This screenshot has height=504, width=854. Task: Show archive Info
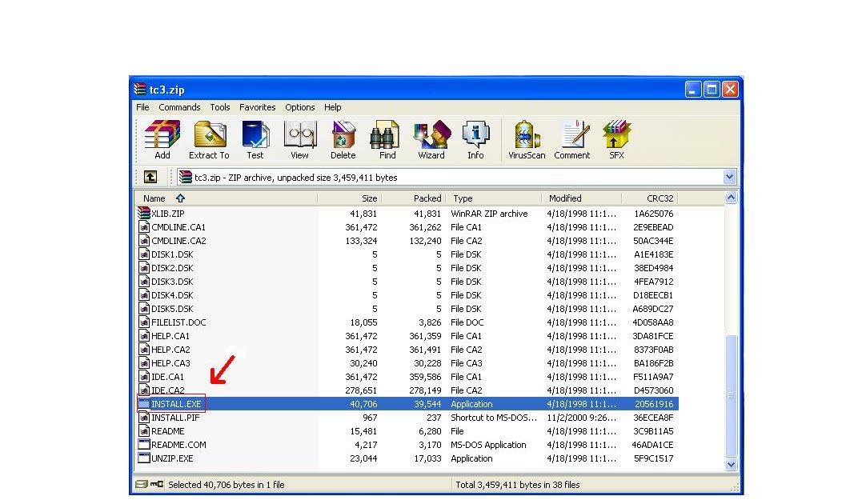475,140
